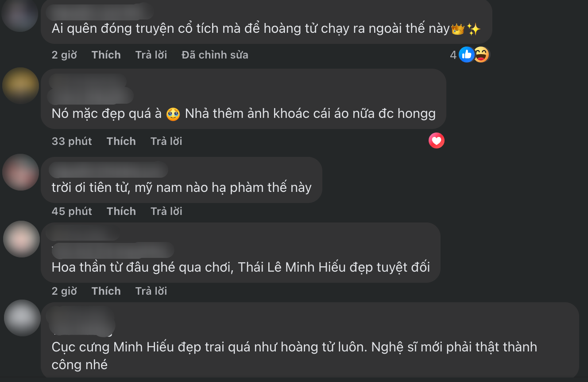Open the gray avatar of the last commenter
Viewport: 588px width, 382px height.
(21, 318)
